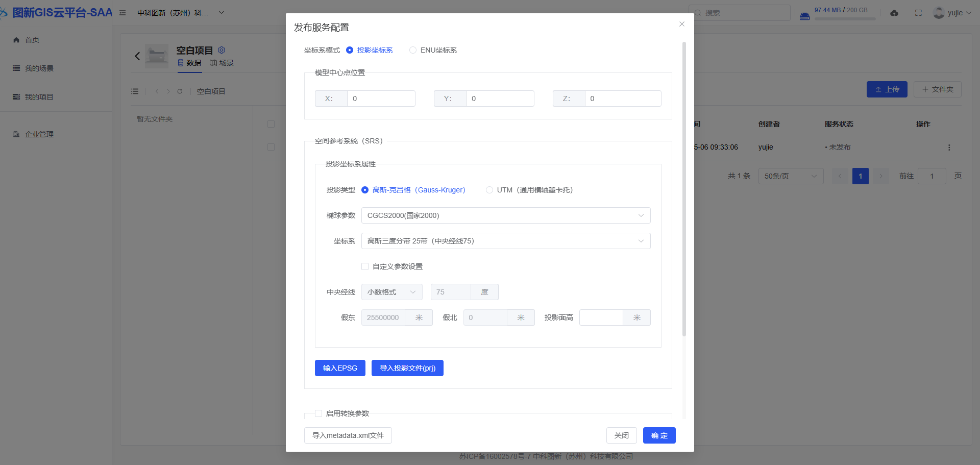Select UTM projection type radio button
The width and height of the screenshot is (980, 465).
(489, 190)
